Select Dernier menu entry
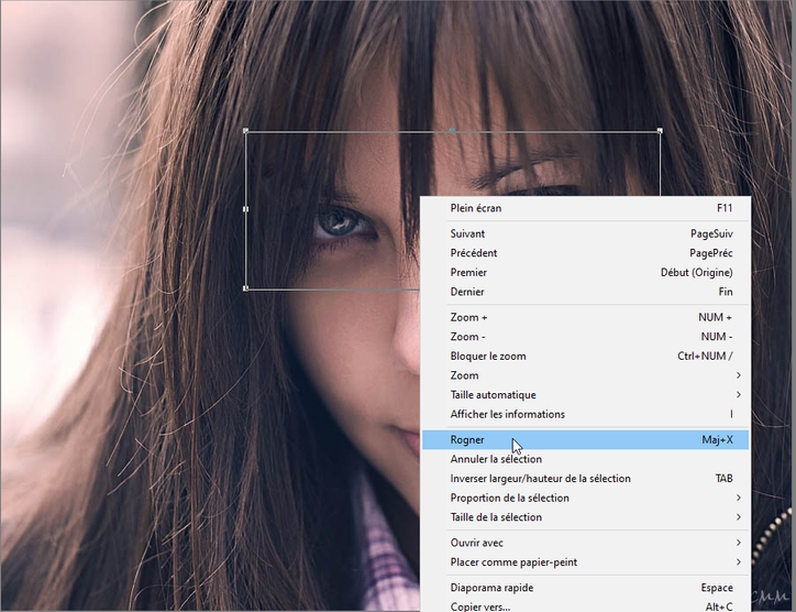Screen dimensions: 796x612 point(467,292)
